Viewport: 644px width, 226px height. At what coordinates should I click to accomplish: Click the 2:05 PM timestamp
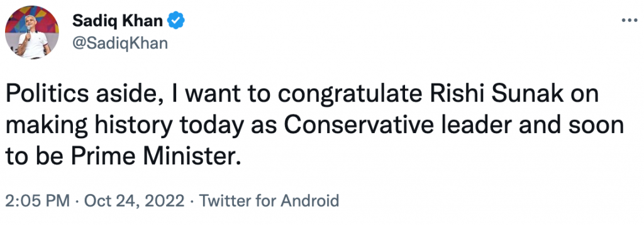[37, 201]
